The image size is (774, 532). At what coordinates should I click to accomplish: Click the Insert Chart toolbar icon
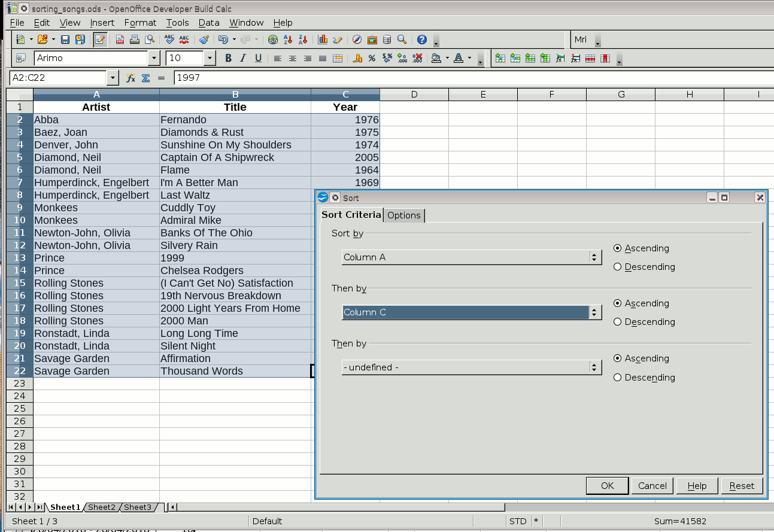coord(323,40)
